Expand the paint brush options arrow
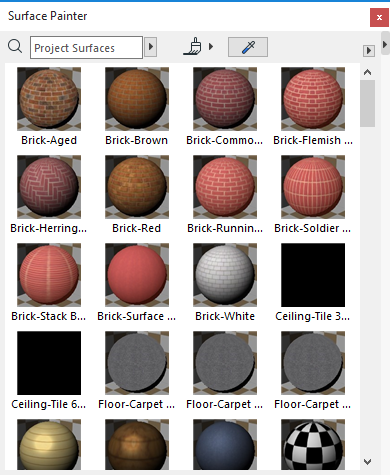The width and height of the screenshot is (390, 475). [x=211, y=46]
